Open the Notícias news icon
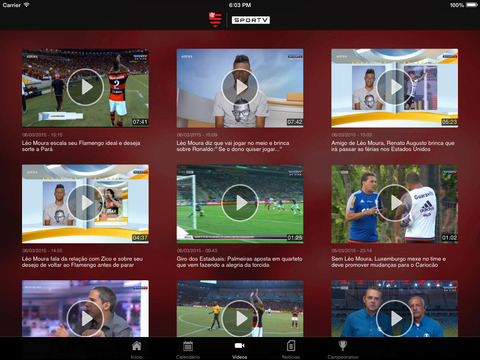Viewport: 480px width, 360px height. (291, 346)
